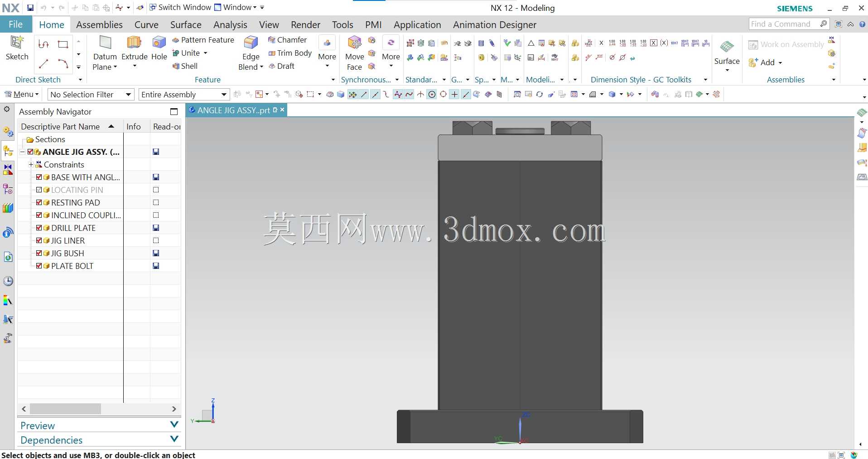Open the Render ribbon tab
The image size is (868, 459).
point(305,24)
